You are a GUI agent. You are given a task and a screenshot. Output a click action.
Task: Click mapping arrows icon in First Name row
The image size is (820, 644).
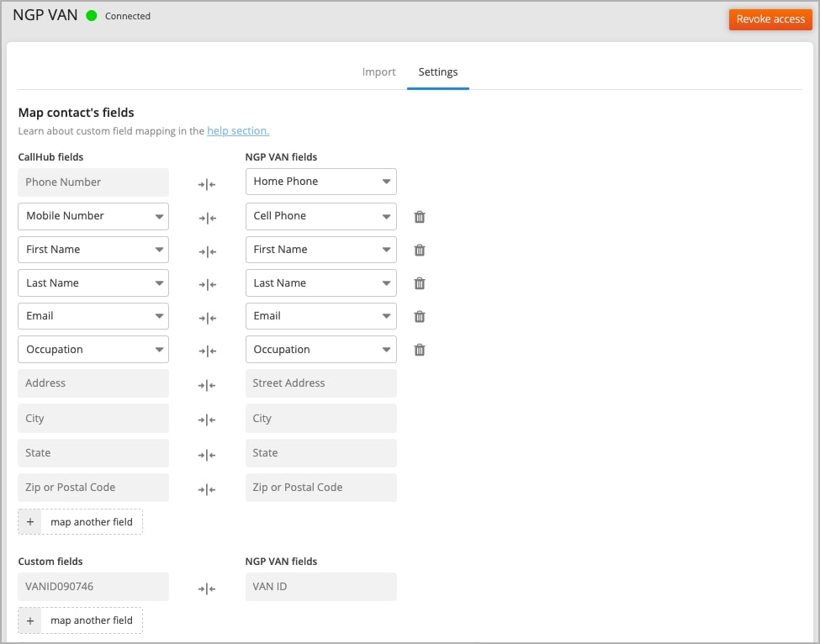207,251
